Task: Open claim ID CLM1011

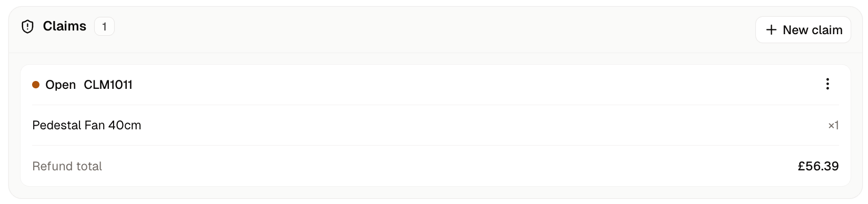Action: 108,85
